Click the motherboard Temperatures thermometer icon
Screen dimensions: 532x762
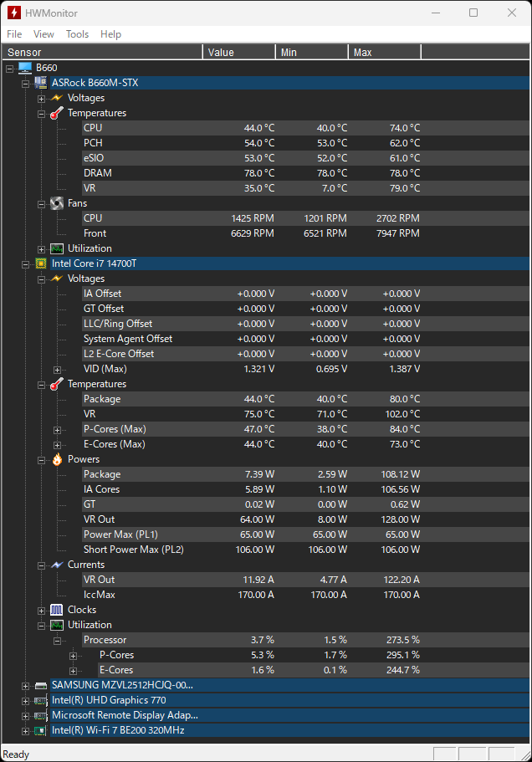pos(57,113)
